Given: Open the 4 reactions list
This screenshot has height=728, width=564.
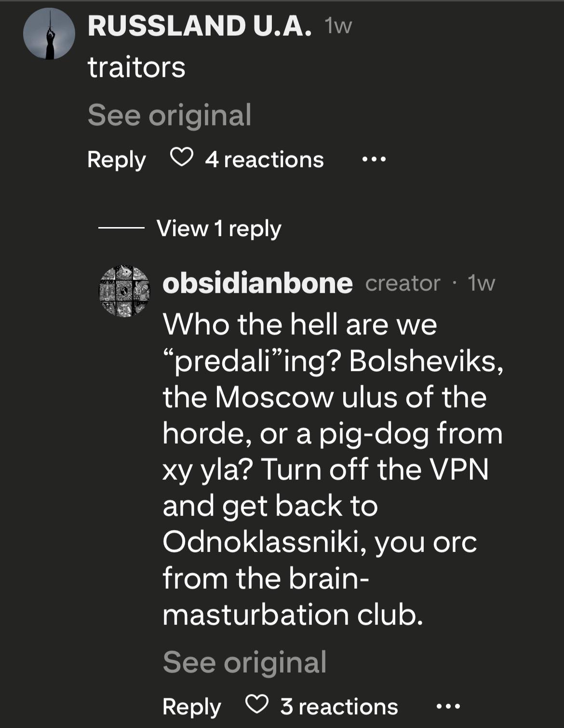Looking at the screenshot, I should click(x=264, y=160).
